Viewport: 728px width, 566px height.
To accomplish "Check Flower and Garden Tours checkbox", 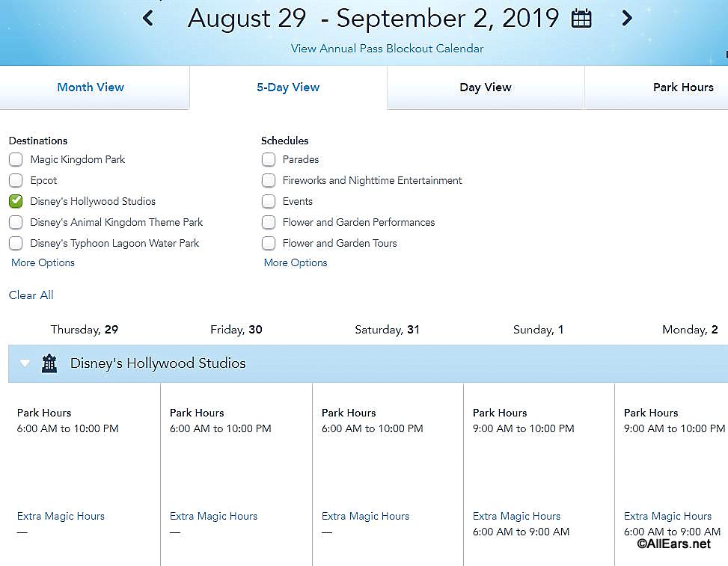I will 269,243.
